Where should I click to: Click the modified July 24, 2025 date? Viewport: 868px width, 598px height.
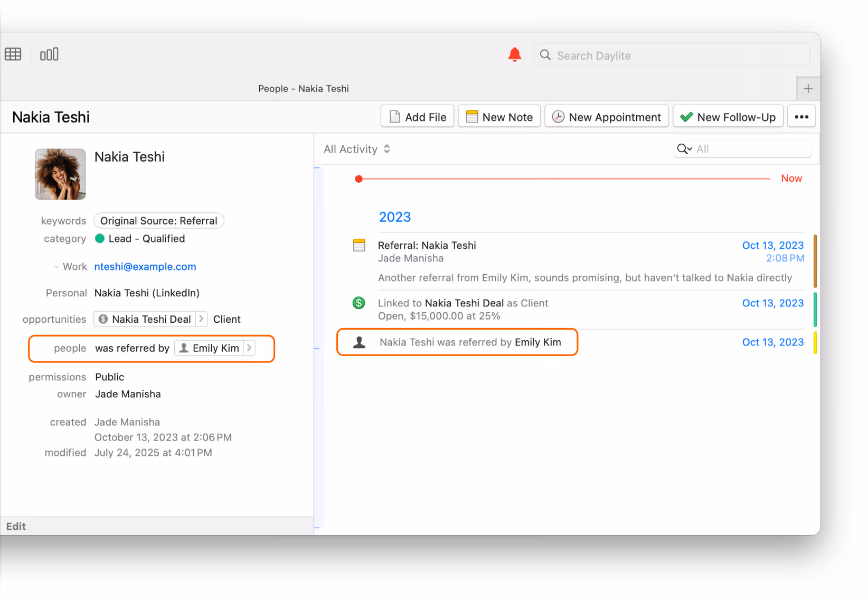point(153,453)
